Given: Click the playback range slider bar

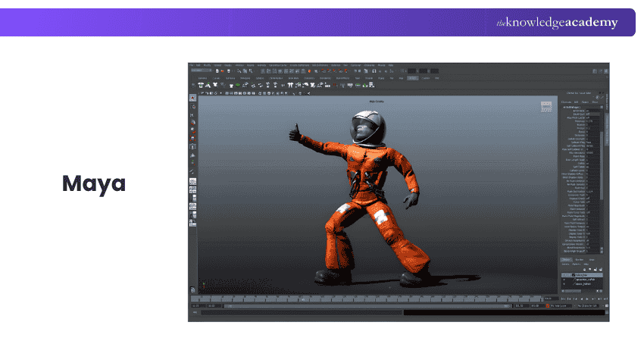Looking at the screenshot, I should [367, 305].
